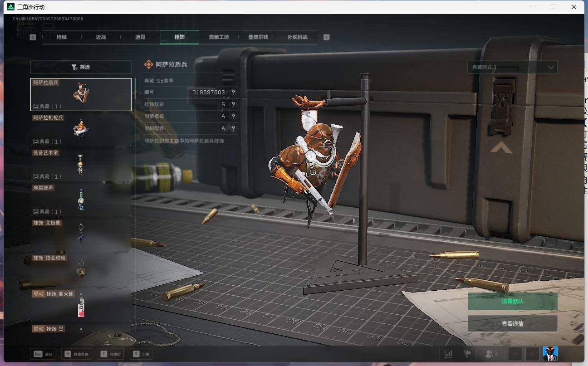The width and height of the screenshot is (588, 366).
Task: Open the 图案模板 help tooltip icon
Action: pyautogui.click(x=233, y=117)
